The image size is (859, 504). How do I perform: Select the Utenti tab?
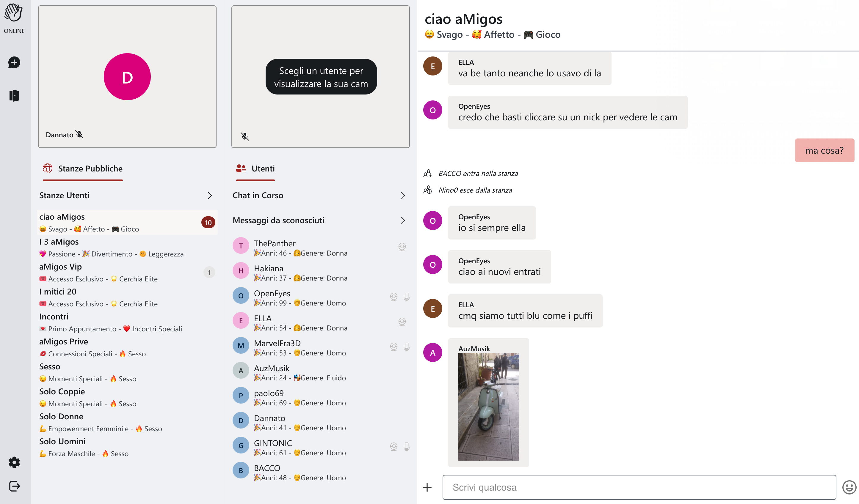pos(255,168)
